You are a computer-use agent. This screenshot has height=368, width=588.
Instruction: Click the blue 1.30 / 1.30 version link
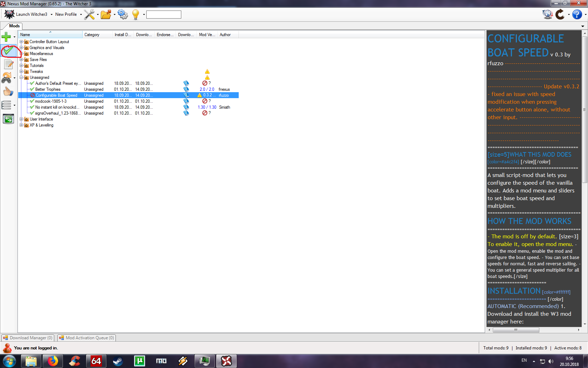coord(207,107)
